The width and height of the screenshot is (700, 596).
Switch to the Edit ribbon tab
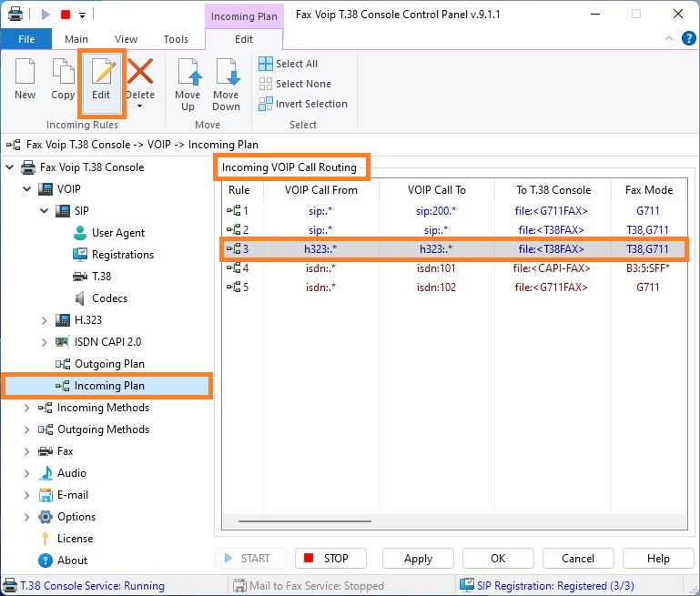coord(244,39)
